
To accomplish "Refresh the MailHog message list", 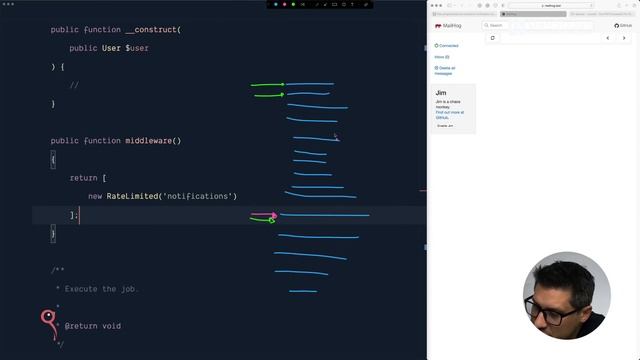I will (493, 38).
